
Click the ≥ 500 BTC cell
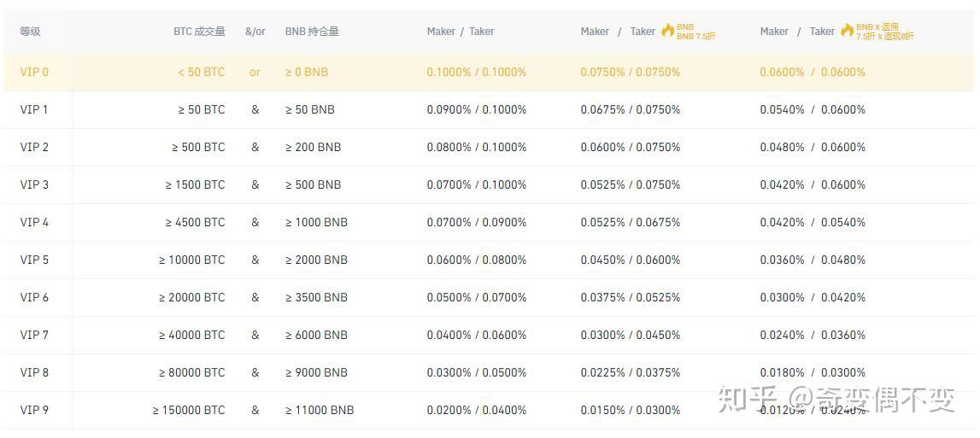tap(198, 147)
